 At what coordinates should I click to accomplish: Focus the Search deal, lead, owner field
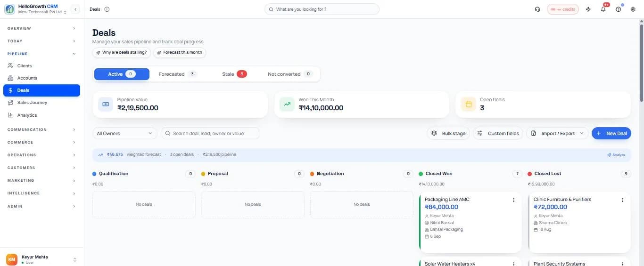(210, 133)
